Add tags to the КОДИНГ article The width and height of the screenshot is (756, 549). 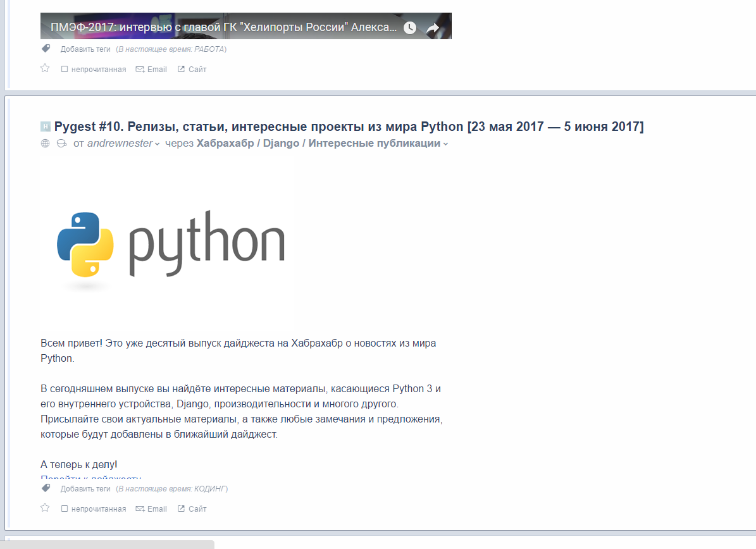point(85,489)
